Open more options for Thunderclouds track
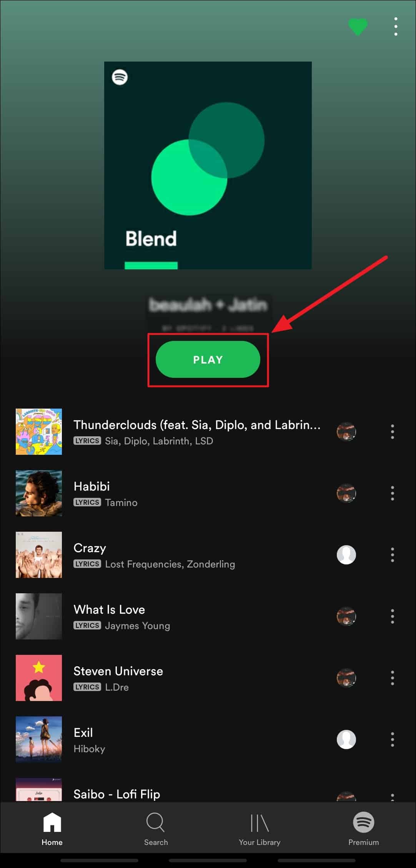The height and width of the screenshot is (868, 416). (x=392, y=432)
